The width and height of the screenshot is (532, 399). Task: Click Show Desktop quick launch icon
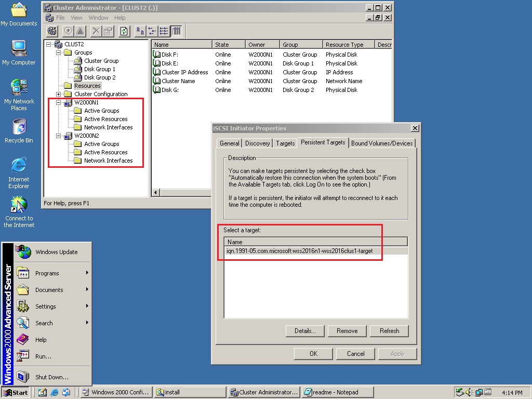[x=43, y=392]
